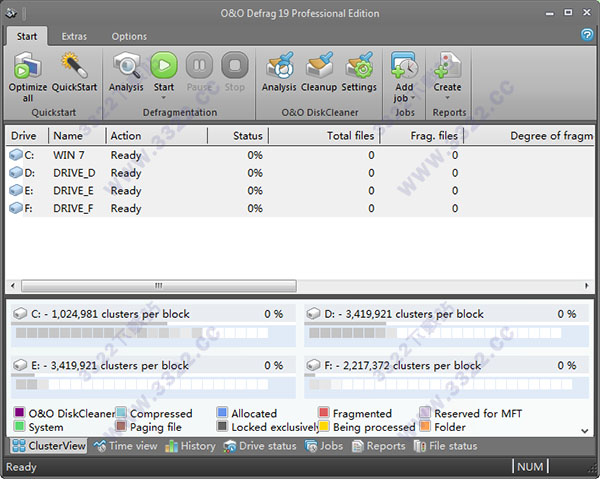Open DiskCleaner Settings icon
Image resolution: width=600 pixels, height=479 pixels.
pos(359,65)
